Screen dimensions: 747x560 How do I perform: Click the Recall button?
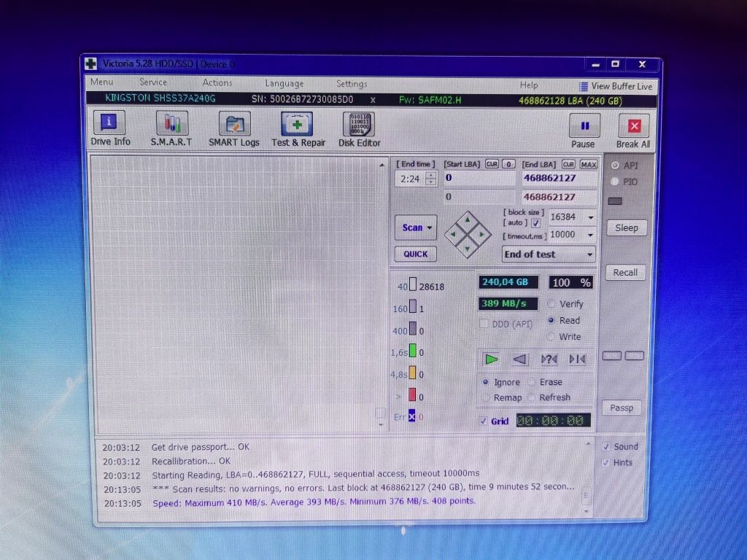point(625,273)
